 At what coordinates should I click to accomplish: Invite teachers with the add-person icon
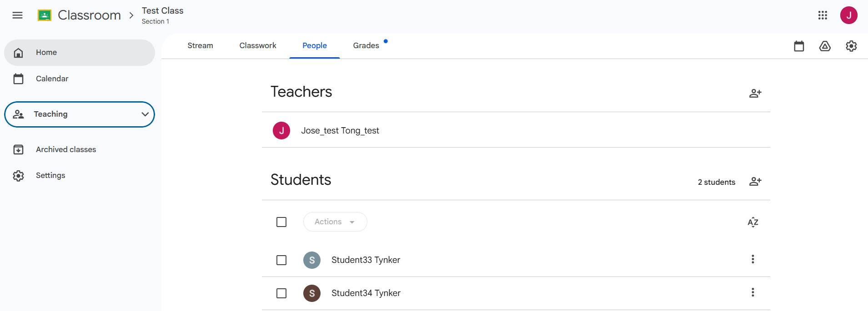click(755, 93)
